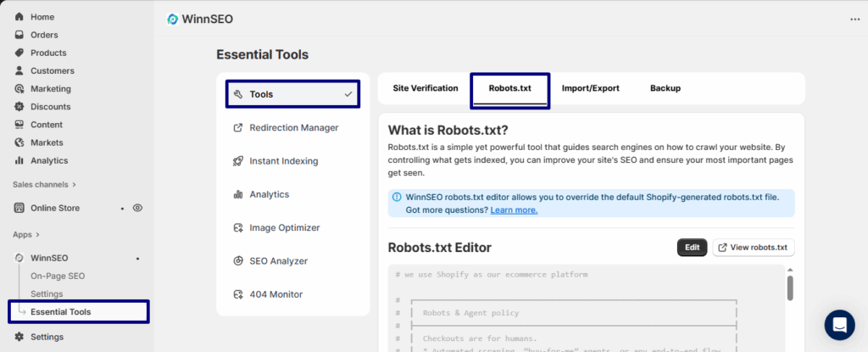This screenshot has height=352, width=868.
Task: Click the Products tag icon
Action: point(19,53)
